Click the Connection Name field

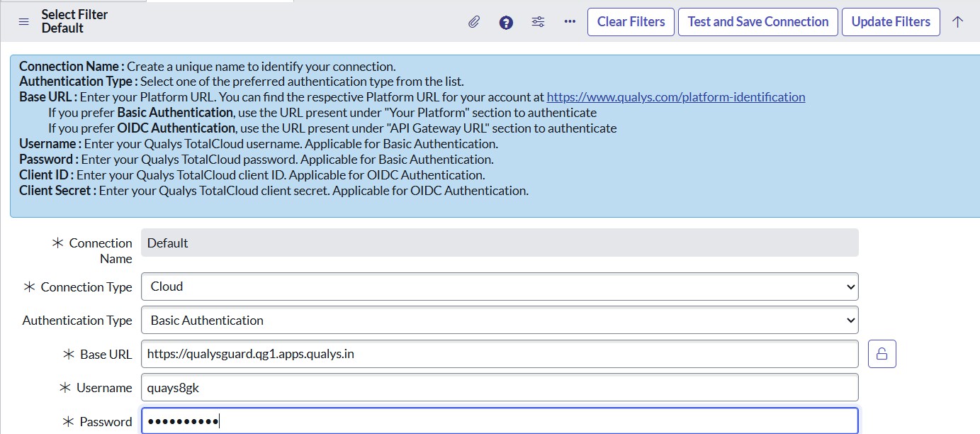[500, 243]
